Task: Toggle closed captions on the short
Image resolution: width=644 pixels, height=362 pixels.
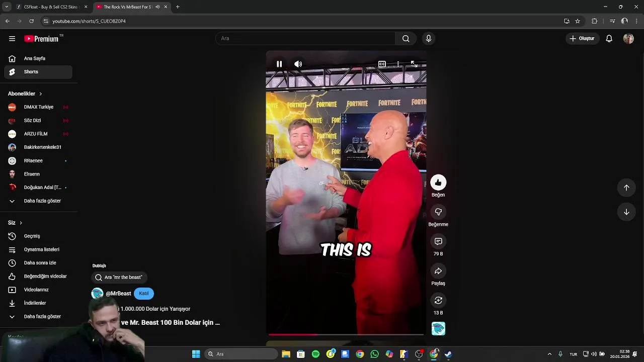Action: [x=382, y=64]
